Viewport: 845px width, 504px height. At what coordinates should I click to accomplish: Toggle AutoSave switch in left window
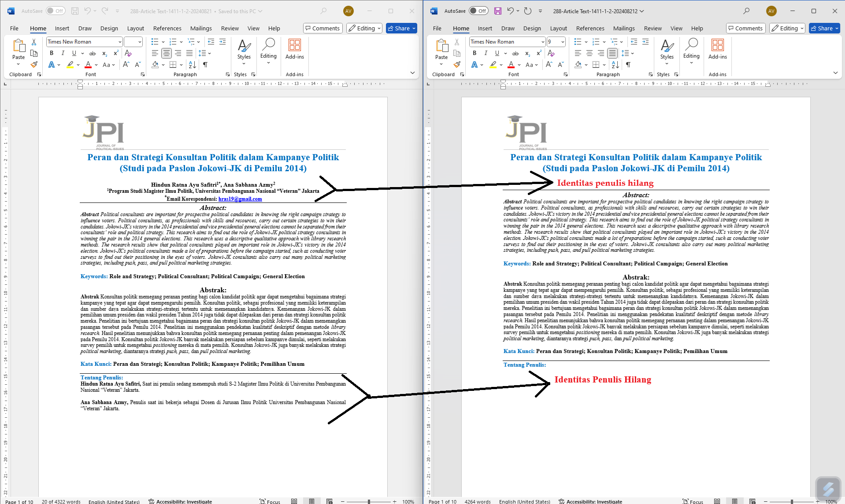click(x=56, y=11)
